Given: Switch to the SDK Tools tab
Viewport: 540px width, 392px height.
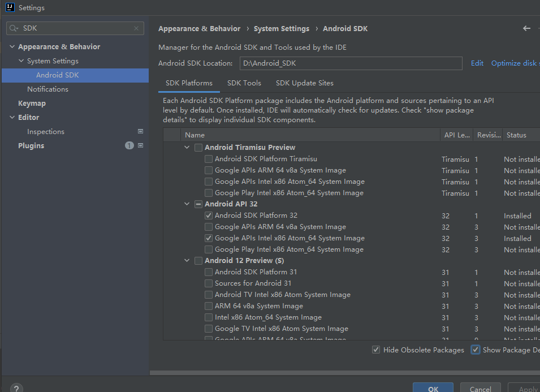Looking at the screenshot, I should 244,83.
